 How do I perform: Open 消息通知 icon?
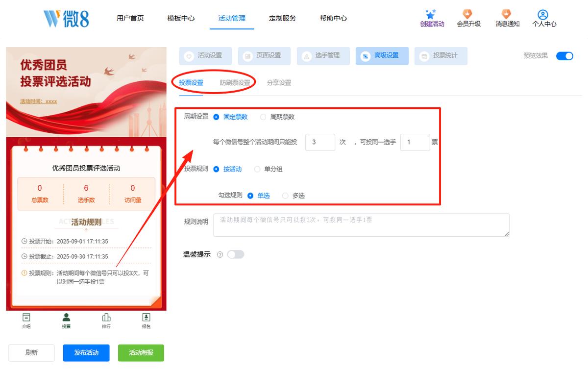click(507, 14)
